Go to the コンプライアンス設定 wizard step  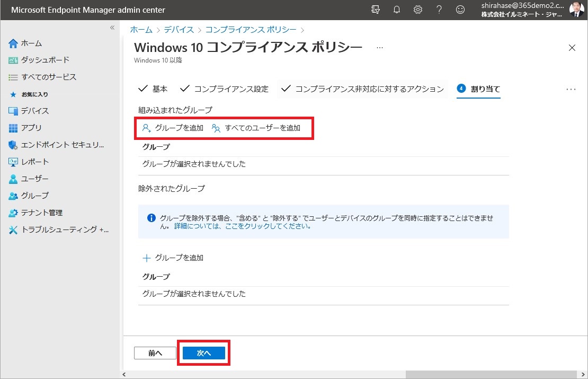[224, 89]
